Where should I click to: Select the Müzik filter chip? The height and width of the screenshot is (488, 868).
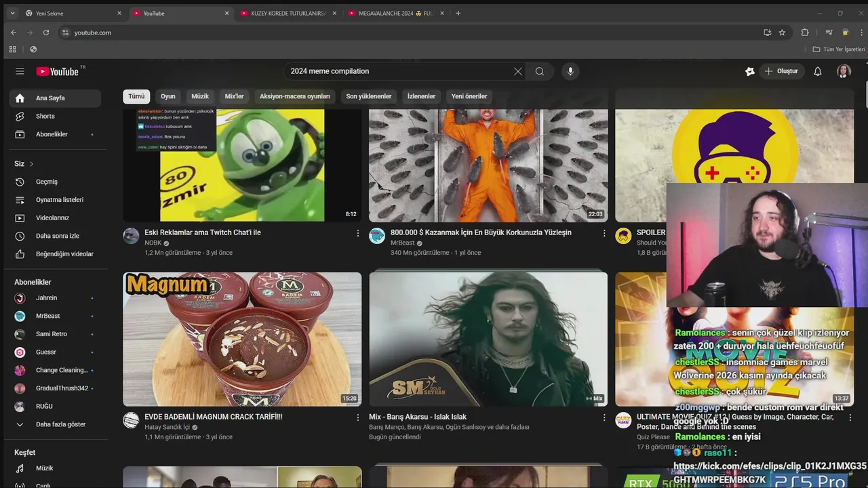(x=200, y=96)
